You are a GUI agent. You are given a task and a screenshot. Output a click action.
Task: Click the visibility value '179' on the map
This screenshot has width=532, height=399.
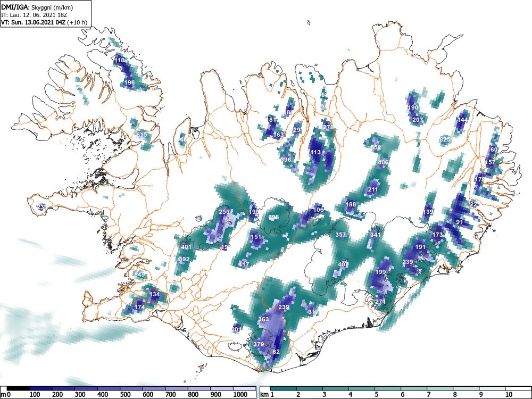480,179
